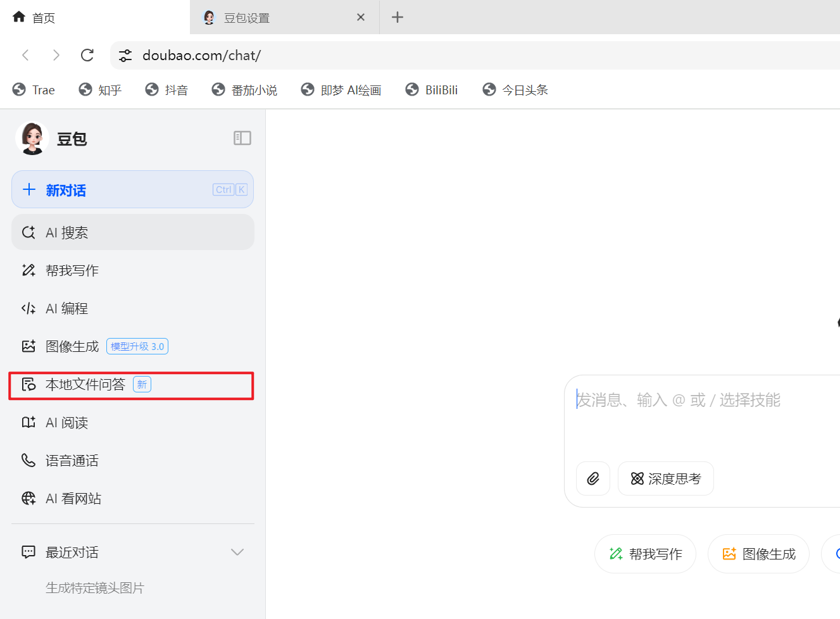Viewport: 840px width, 619px height.
Task: Click the Ctrl K shortcut hint
Action: point(230,189)
